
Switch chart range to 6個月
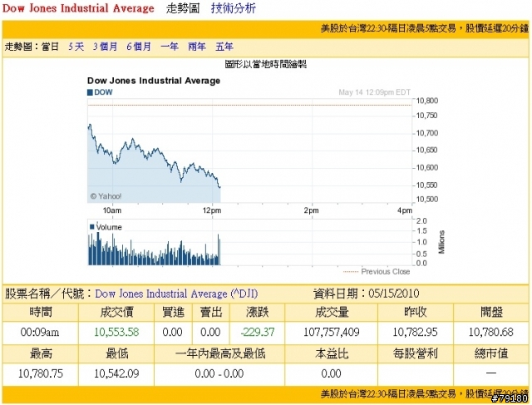pyautogui.click(x=139, y=47)
